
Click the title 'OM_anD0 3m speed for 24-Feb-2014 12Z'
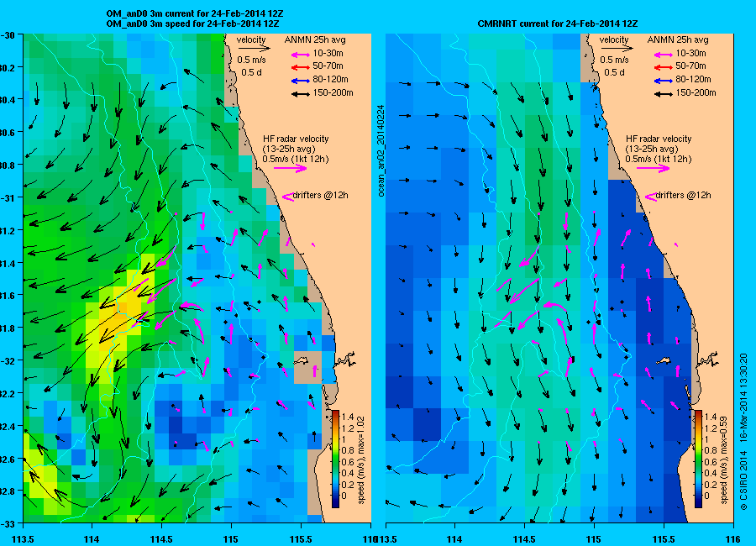pyautogui.click(x=193, y=24)
